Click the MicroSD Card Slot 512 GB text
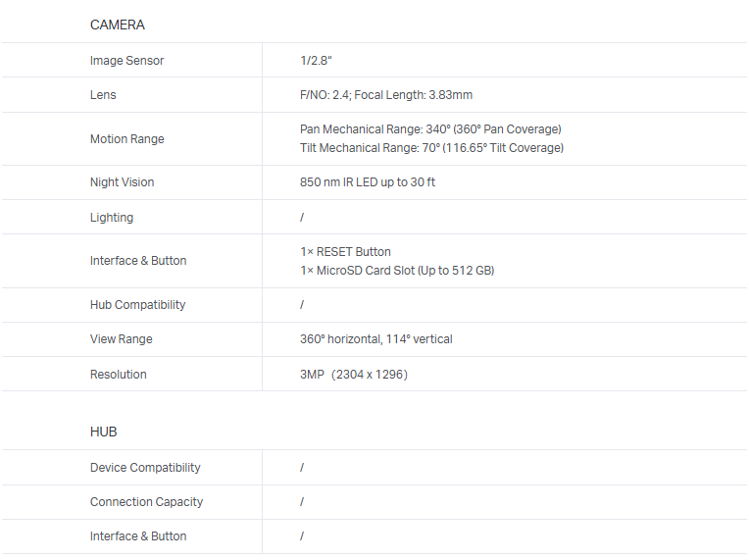The image size is (749, 560). coord(397,271)
